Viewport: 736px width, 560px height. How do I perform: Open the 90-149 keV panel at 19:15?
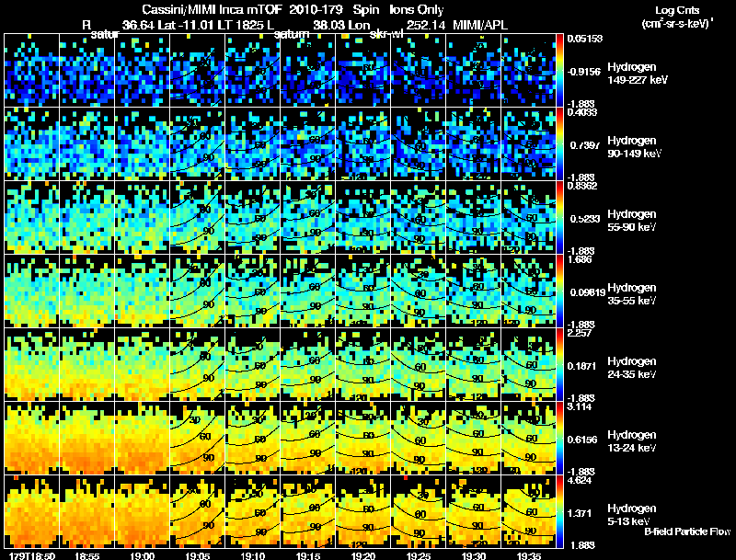coord(308,143)
